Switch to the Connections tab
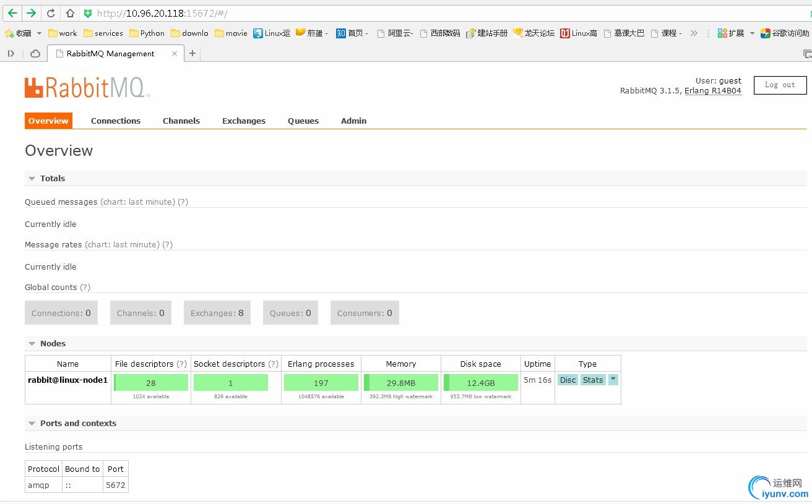812x504 pixels. [x=116, y=121]
